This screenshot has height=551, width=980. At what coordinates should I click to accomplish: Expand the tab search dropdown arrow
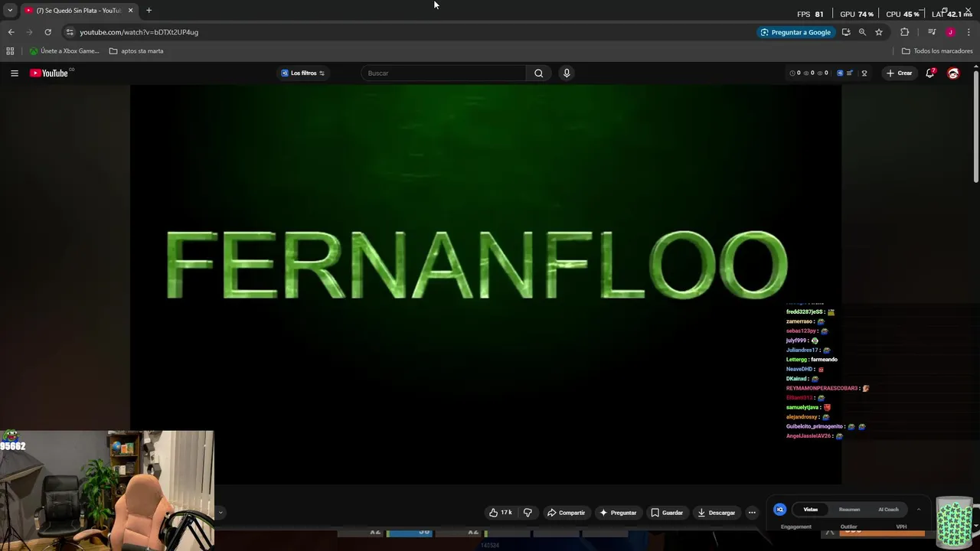[x=10, y=10]
